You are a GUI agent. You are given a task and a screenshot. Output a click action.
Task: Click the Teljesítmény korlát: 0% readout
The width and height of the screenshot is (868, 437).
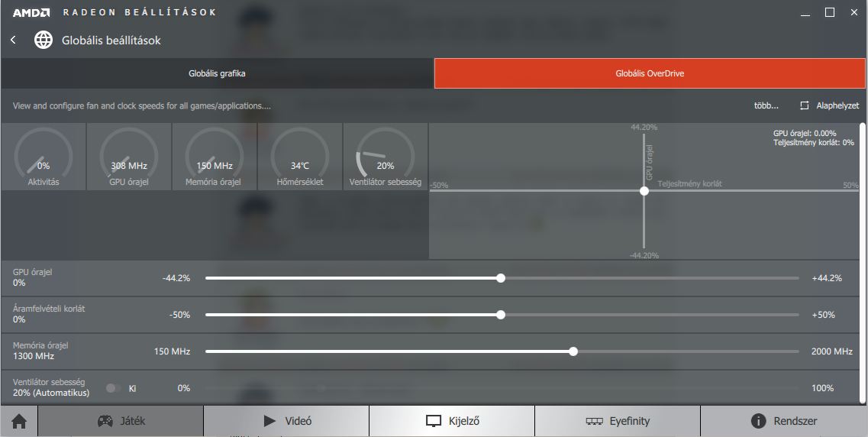[814, 142]
